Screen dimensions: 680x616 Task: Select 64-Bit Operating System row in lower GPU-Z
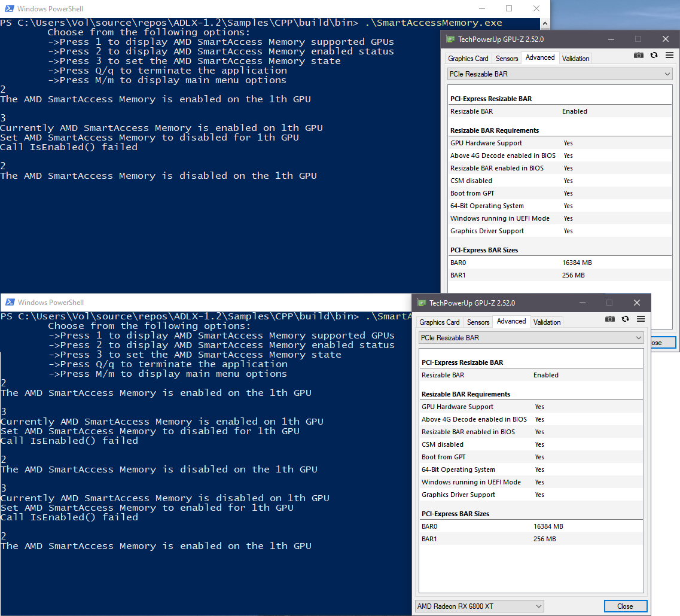[x=531, y=469]
